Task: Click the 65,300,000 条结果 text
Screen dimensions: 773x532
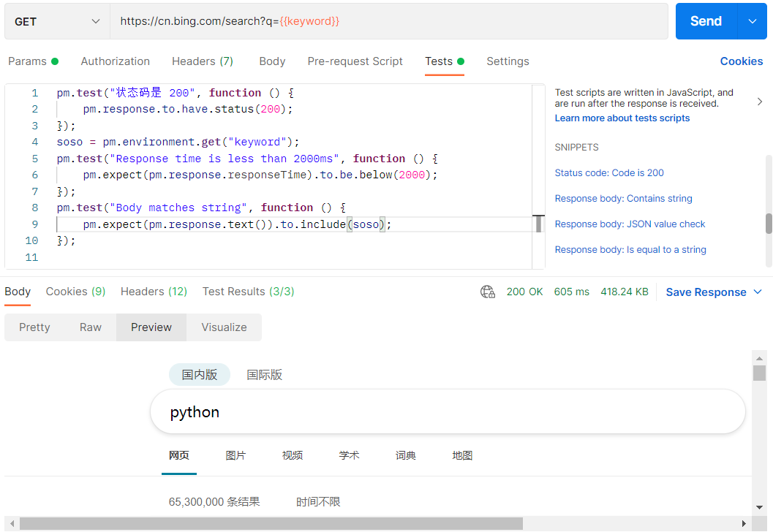Action: pos(214,502)
